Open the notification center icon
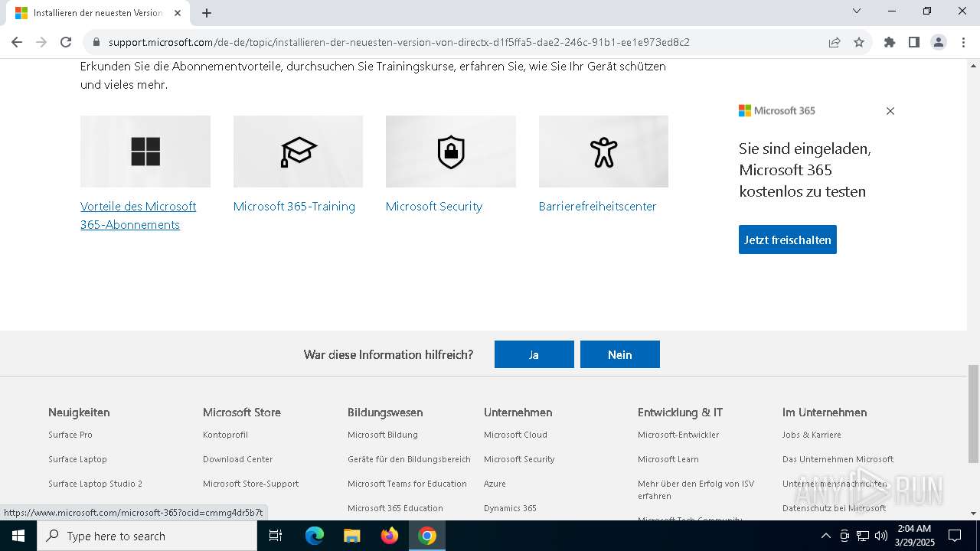This screenshot has height=551, width=980. click(955, 536)
